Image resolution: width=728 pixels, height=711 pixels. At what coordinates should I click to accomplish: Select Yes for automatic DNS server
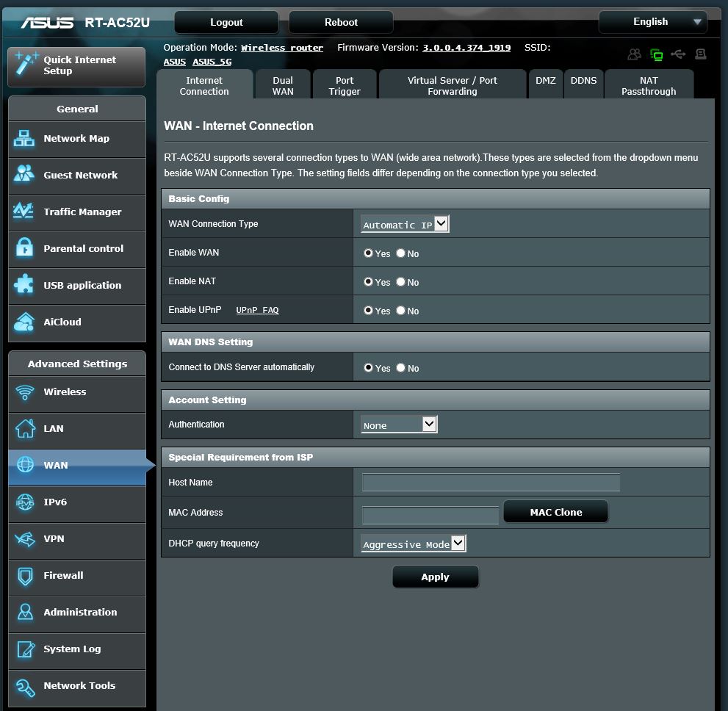tap(368, 367)
